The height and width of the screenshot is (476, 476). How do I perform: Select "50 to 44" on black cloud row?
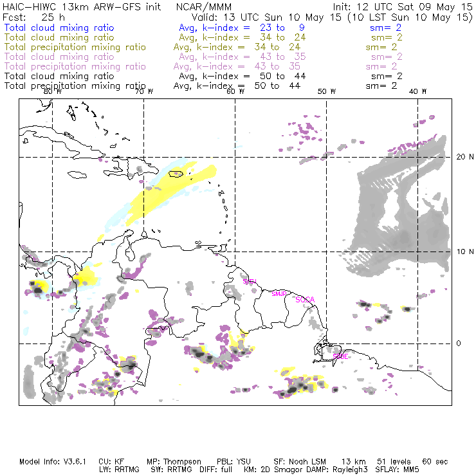(282, 76)
